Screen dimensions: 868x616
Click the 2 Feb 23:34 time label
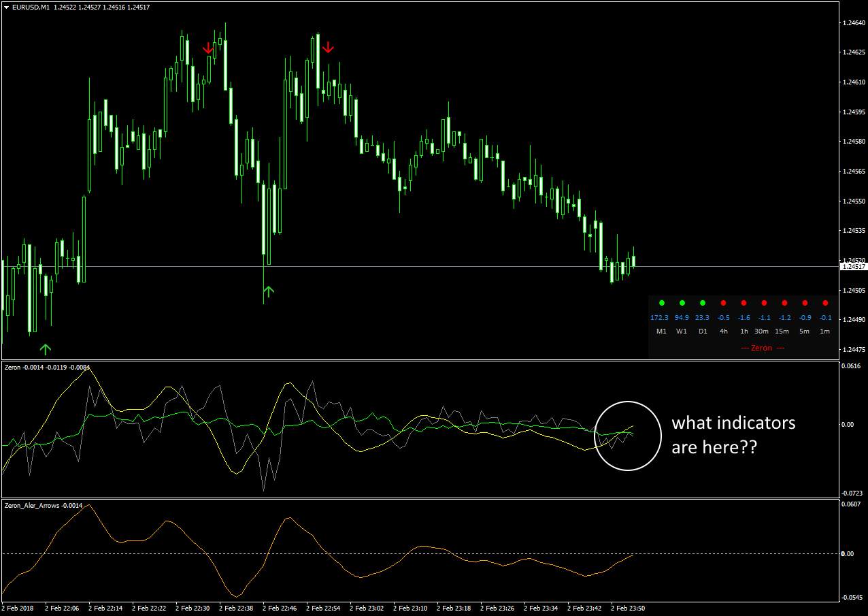coord(541,609)
